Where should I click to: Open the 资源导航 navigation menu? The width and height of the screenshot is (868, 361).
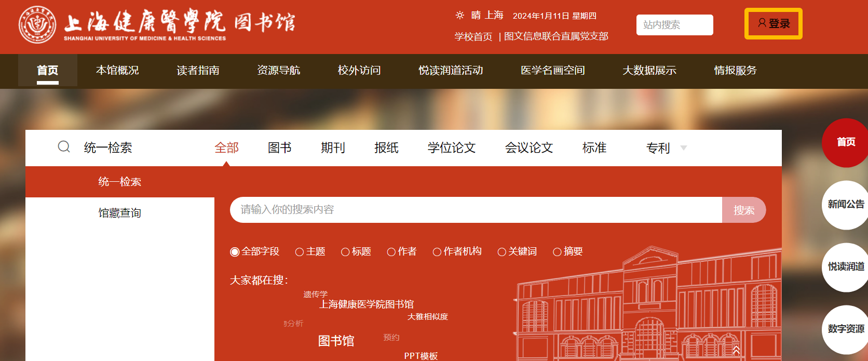point(279,71)
